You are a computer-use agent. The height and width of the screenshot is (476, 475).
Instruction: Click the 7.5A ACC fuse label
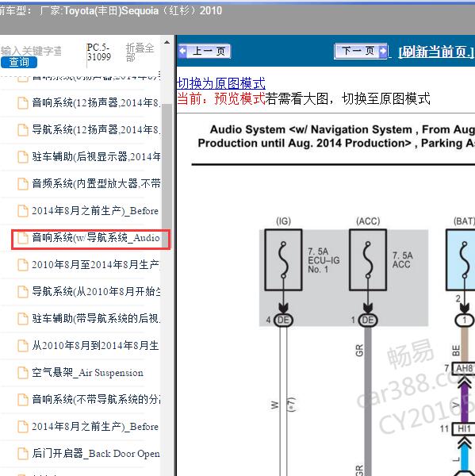(x=403, y=260)
